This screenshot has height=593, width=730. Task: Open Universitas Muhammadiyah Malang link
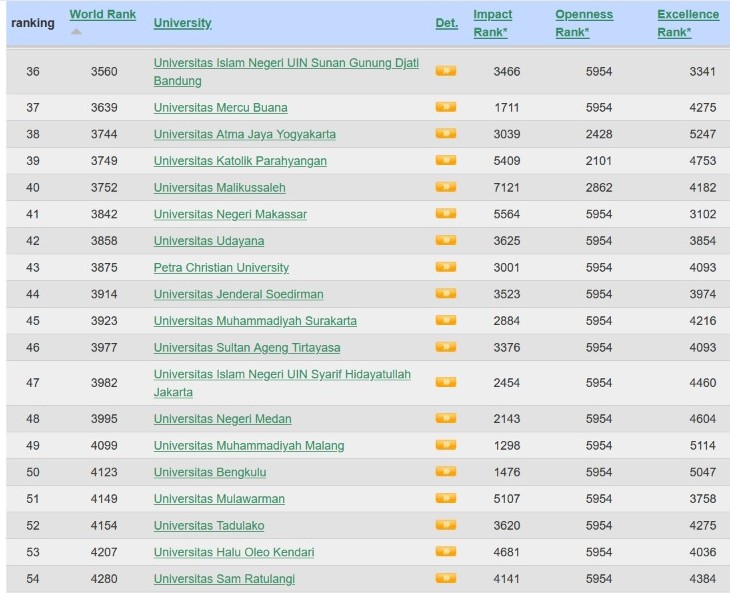(x=249, y=445)
